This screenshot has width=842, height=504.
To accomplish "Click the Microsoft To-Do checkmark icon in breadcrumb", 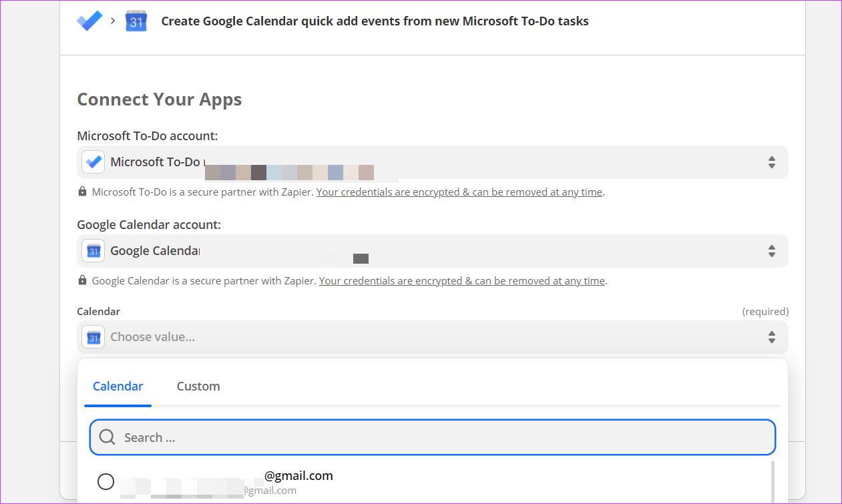I will click(89, 21).
